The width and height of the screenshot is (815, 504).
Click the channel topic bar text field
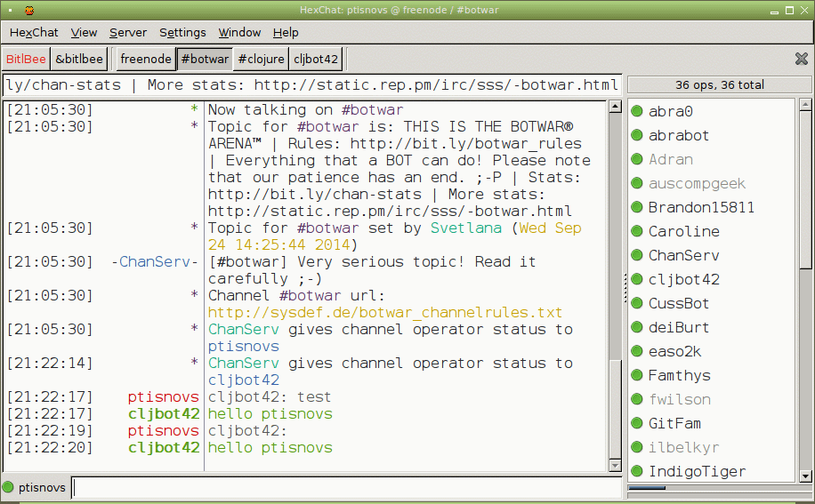(312, 85)
